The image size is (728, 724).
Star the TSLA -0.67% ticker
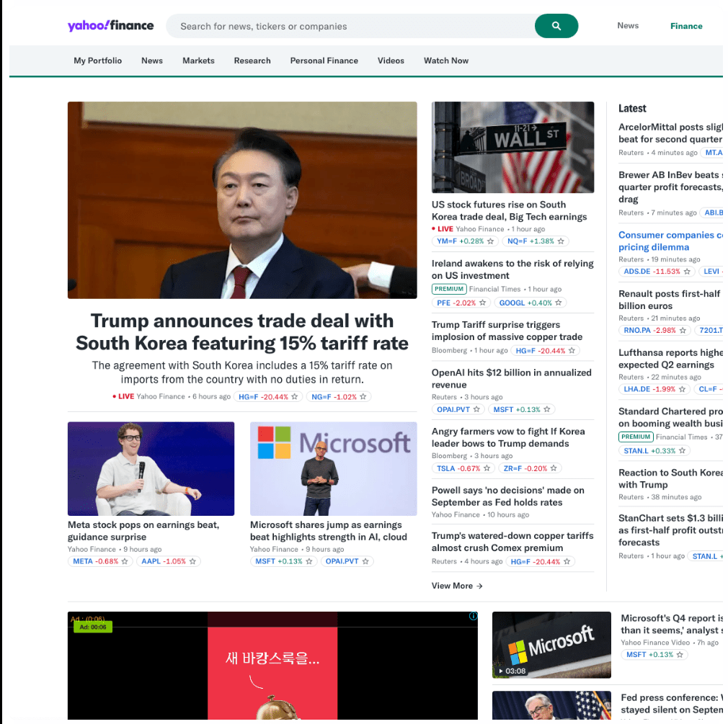click(487, 468)
